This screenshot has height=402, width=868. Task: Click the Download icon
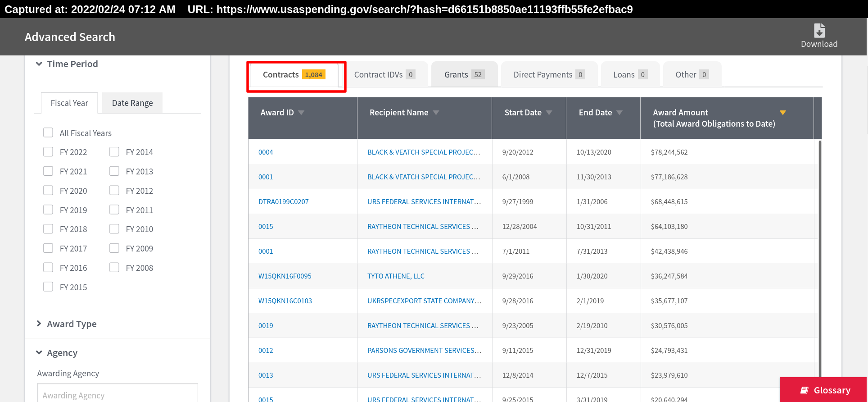click(819, 31)
